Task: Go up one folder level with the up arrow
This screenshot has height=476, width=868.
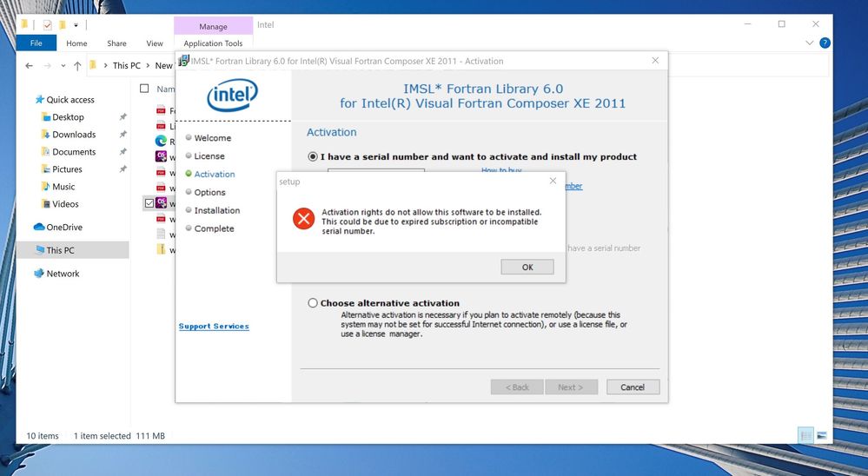Action: tap(77, 65)
